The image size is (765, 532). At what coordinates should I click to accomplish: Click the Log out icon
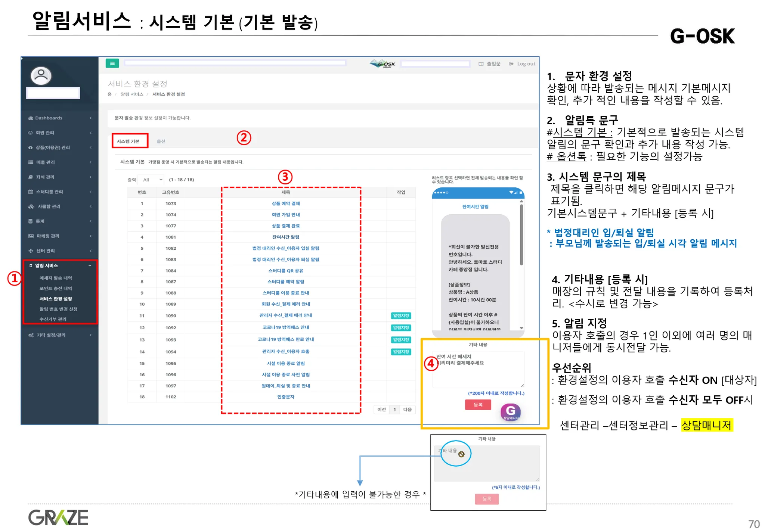[511, 64]
